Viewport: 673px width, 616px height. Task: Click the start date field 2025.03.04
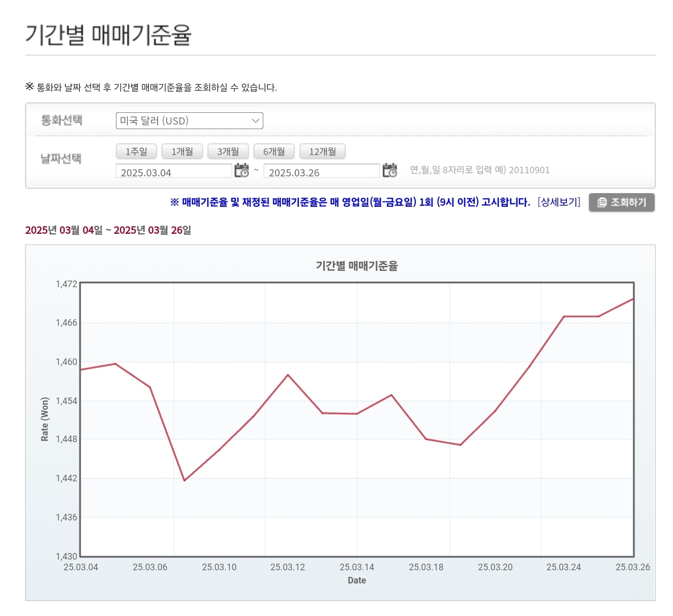(x=174, y=171)
